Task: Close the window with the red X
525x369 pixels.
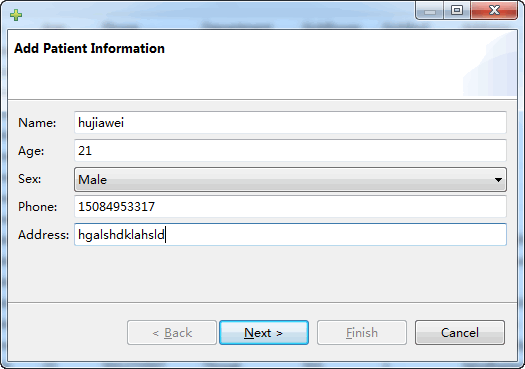Action: 494,11
